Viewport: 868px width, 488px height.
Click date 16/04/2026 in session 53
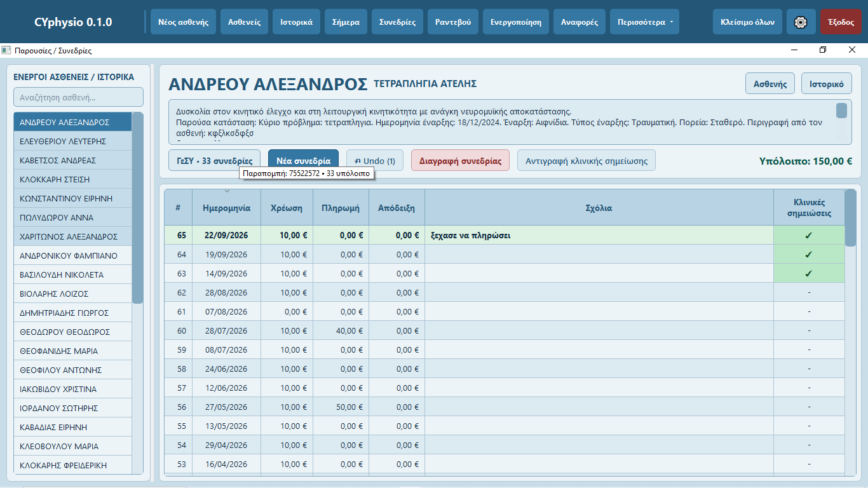tap(226, 464)
